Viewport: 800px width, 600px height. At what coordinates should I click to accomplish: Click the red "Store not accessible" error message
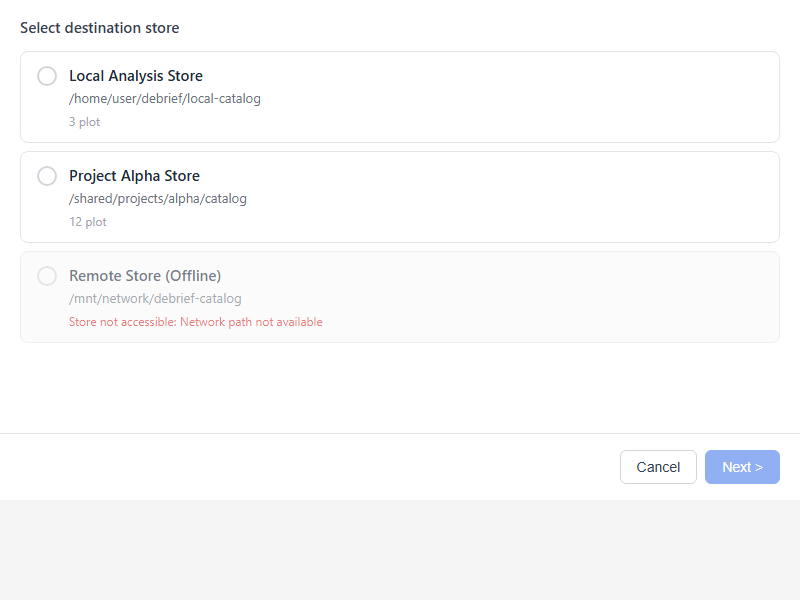click(x=195, y=322)
